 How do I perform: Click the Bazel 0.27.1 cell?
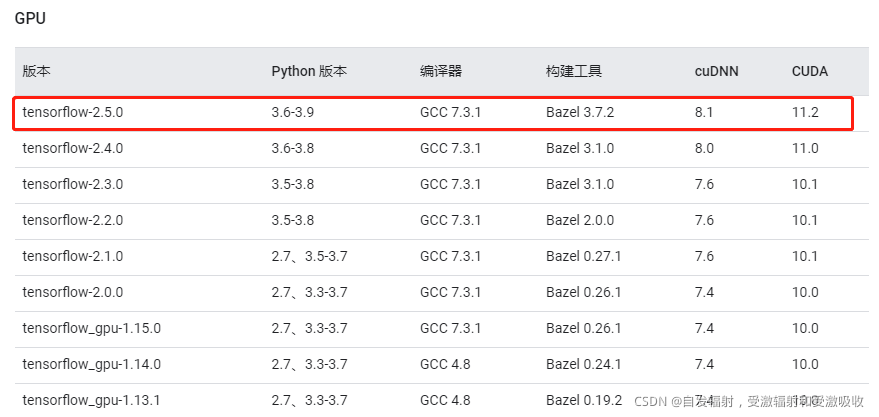point(584,256)
